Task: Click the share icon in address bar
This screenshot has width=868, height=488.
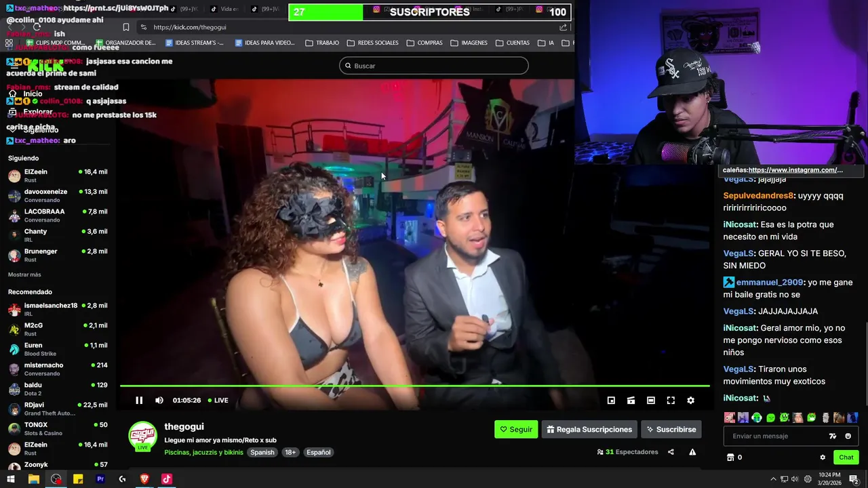Action: pos(563,27)
